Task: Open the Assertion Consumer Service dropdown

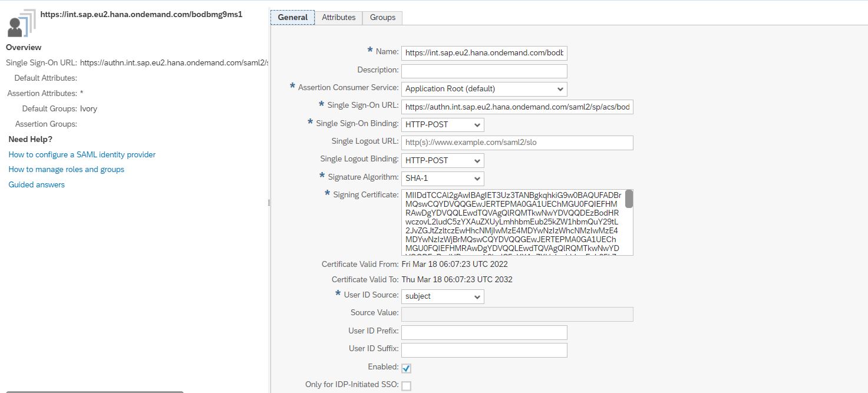Action: click(x=484, y=89)
